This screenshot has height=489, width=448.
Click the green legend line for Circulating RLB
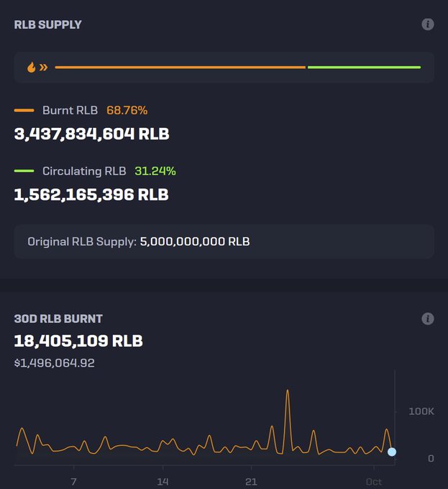click(x=24, y=171)
